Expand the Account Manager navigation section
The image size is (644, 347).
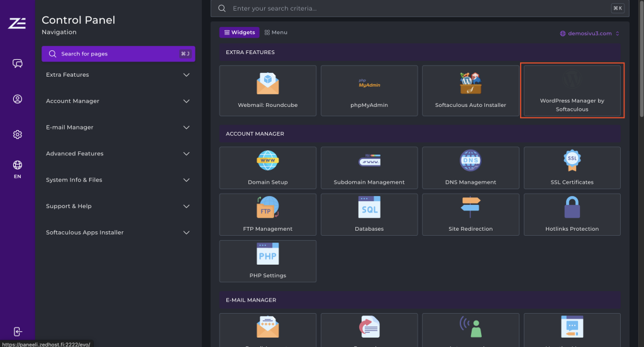coord(118,101)
